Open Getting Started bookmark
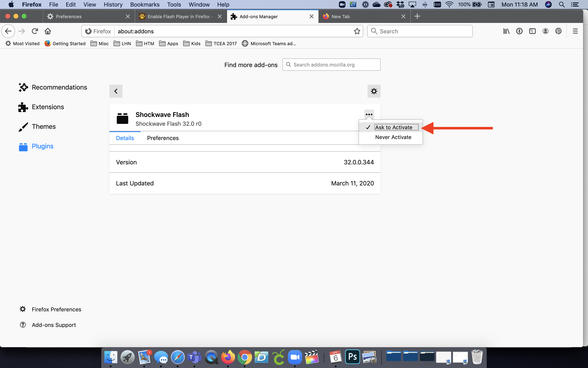Screen dimensions: 588x368 tap(65, 44)
